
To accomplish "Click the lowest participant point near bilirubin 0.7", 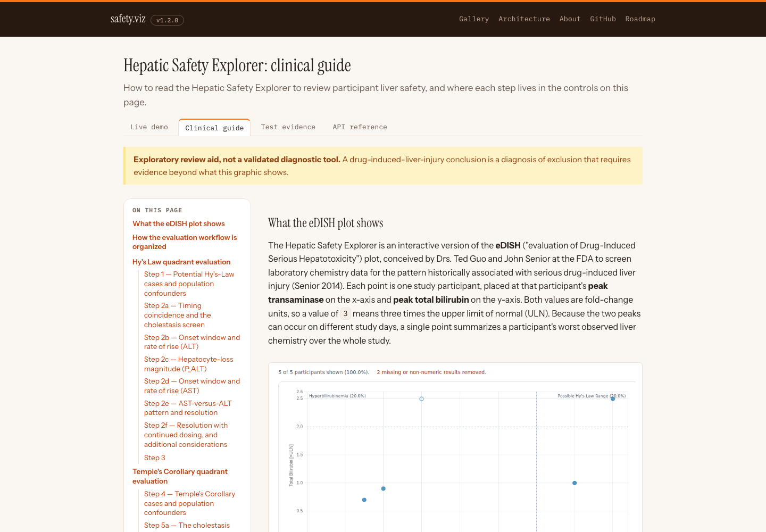I will [x=364, y=500].
